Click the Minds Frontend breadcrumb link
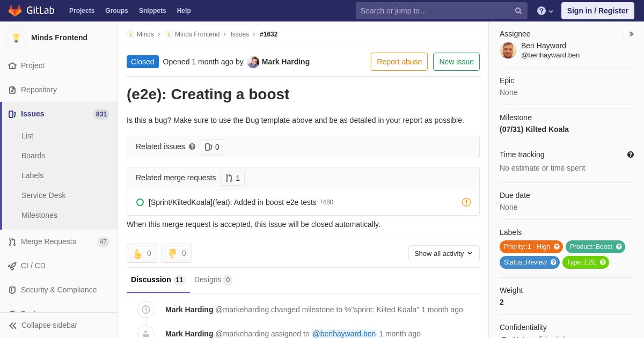The image size is (644, 338). [197, 34]
